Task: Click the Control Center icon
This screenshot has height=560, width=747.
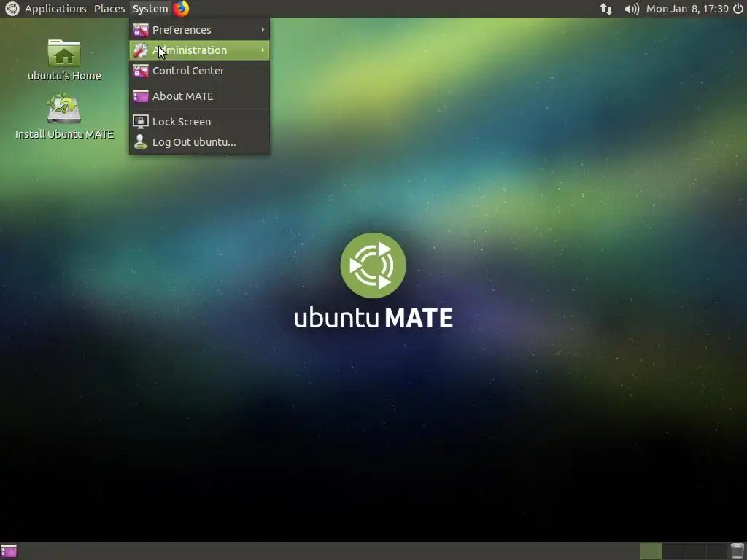Action: [x=141, y=71]
